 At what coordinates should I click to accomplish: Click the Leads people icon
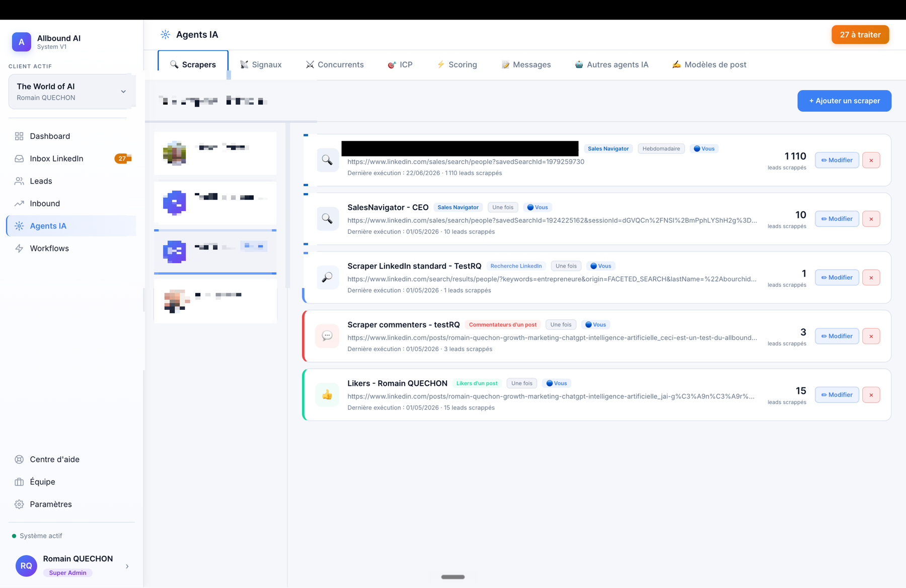19,181
